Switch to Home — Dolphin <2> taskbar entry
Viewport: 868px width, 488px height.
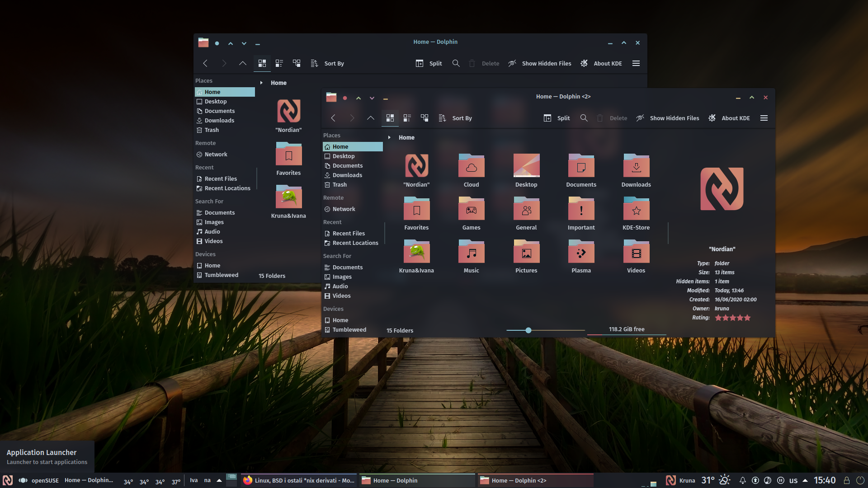(536, 480)
